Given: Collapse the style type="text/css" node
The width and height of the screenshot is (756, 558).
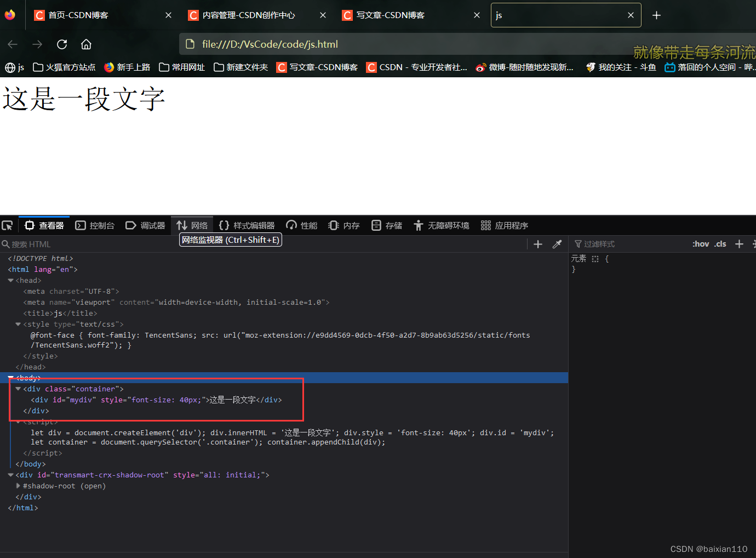Looking at the screenshot, I should coord(18,324).
